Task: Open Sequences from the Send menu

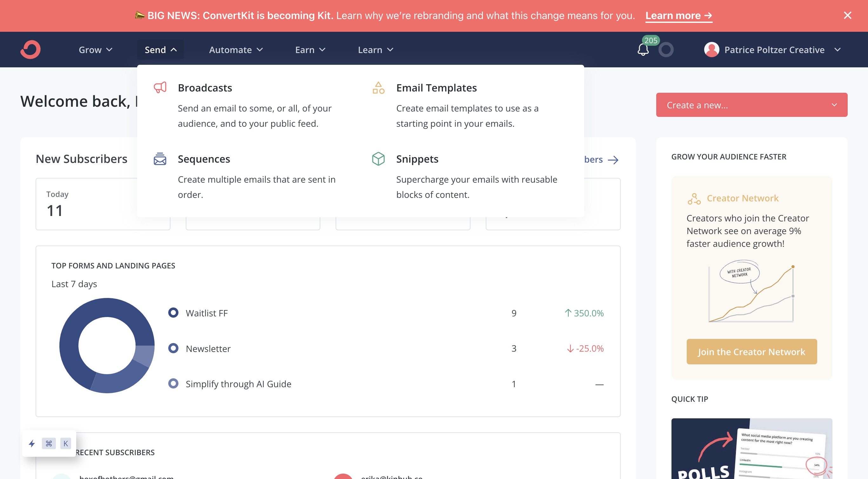Action: click(204, 159)
